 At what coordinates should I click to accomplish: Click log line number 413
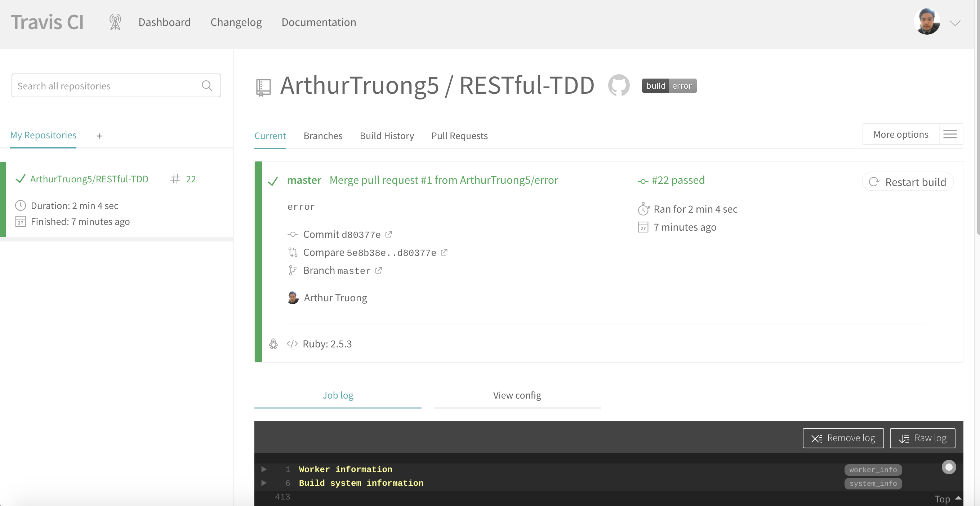click(282, 497)
